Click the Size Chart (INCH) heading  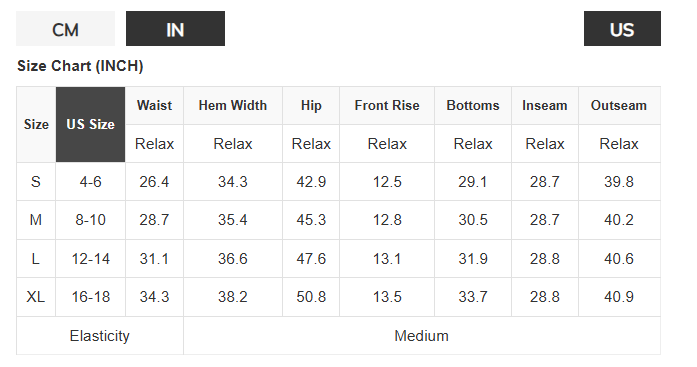point(80,66)
